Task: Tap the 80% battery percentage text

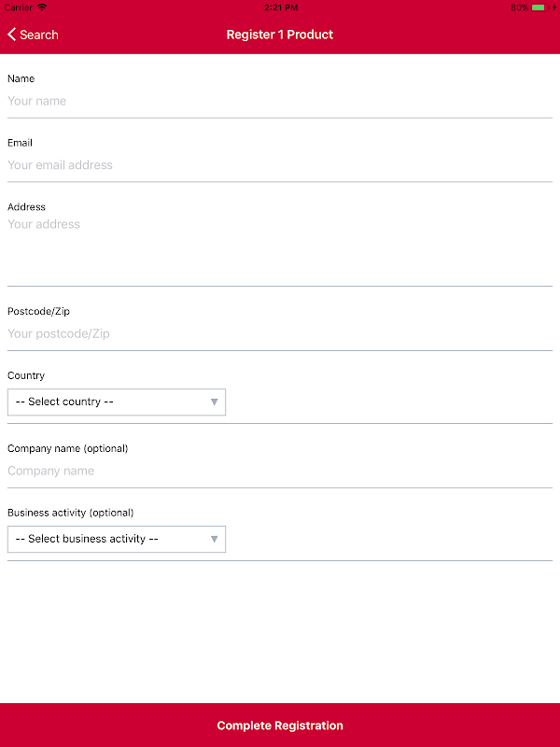Action: tap(519, 7)
